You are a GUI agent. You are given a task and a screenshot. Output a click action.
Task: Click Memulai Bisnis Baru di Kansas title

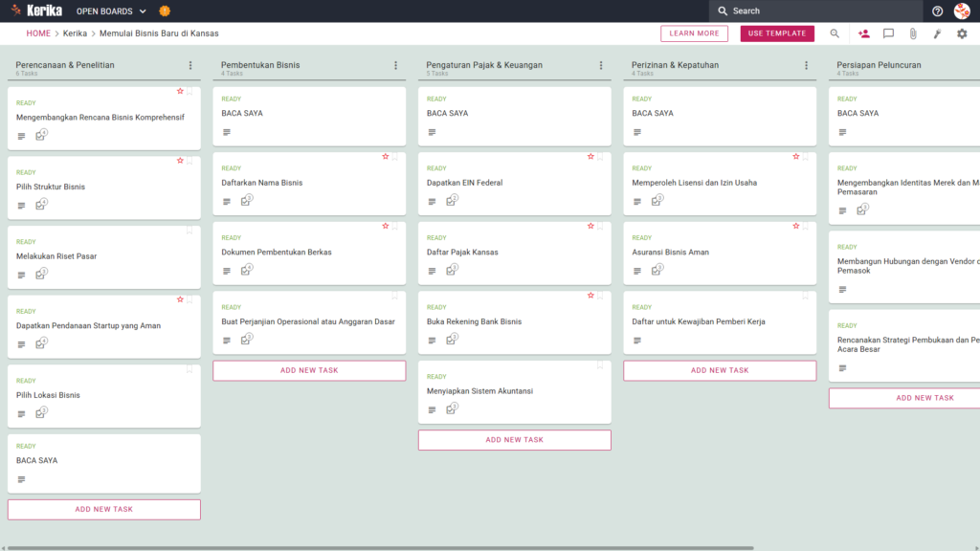[x=159, y=33]
